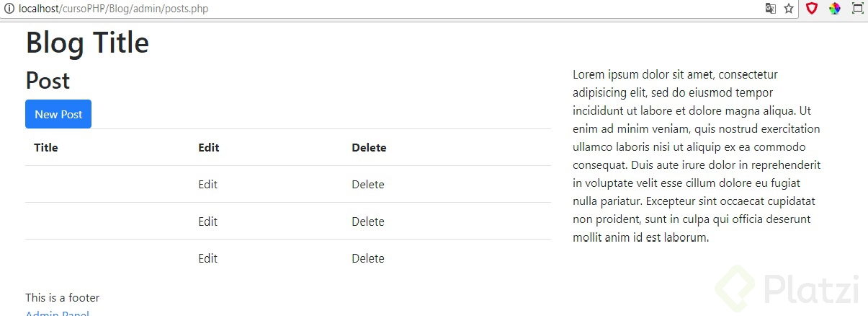The width and height of the screenshot is (868, 316).
Task: Click the screen capture extension icon
Action: 857,9
